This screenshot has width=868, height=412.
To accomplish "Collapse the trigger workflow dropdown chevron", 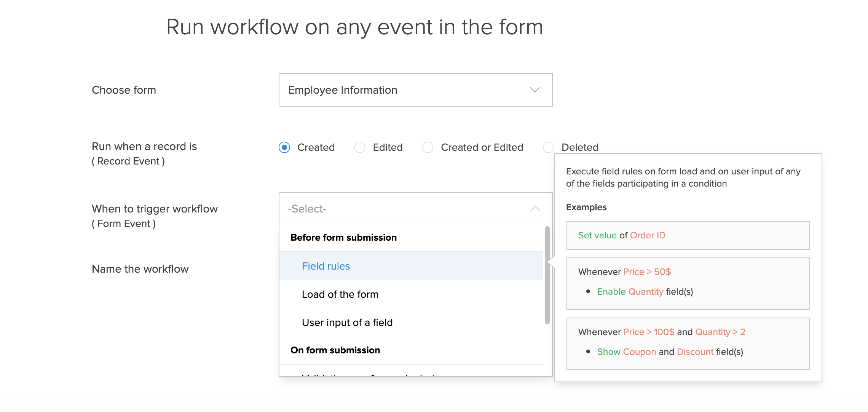I will (x=535, y=209).
